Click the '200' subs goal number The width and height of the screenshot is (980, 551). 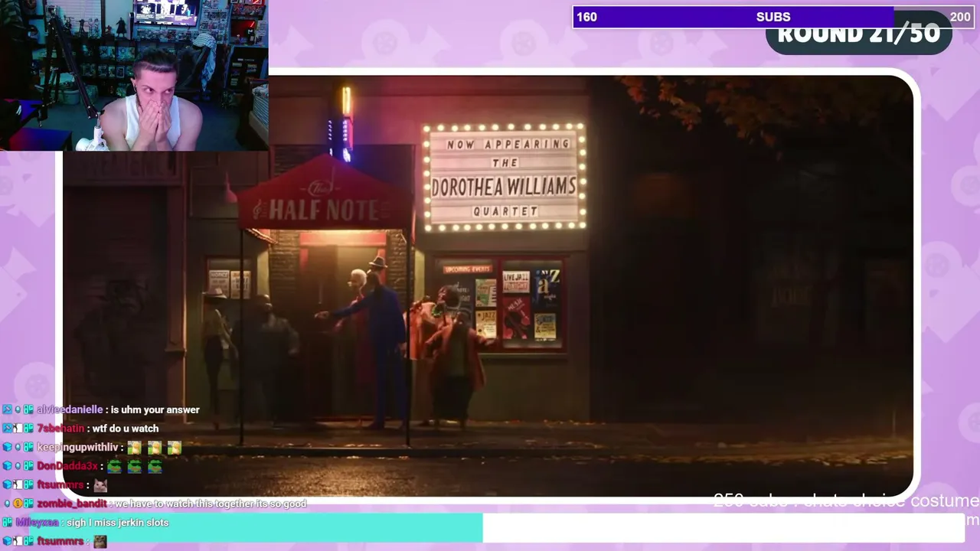(960, 17)
